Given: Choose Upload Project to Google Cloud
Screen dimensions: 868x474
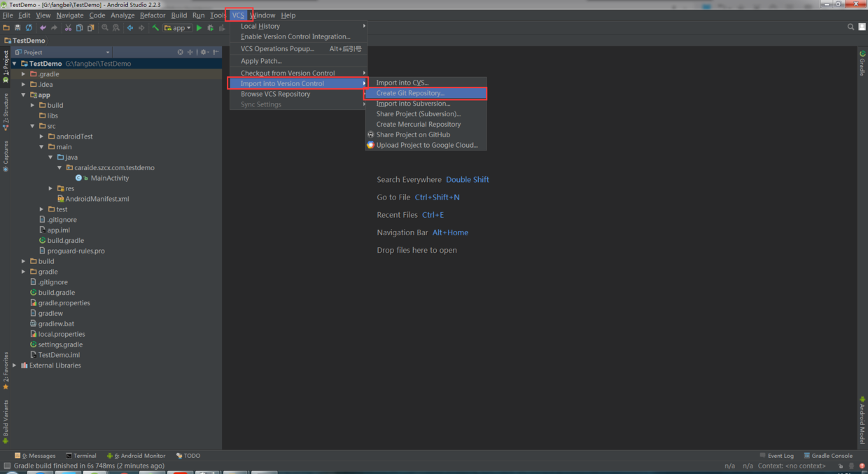Looking at the screenshot, I should click(x=426, y=145).
